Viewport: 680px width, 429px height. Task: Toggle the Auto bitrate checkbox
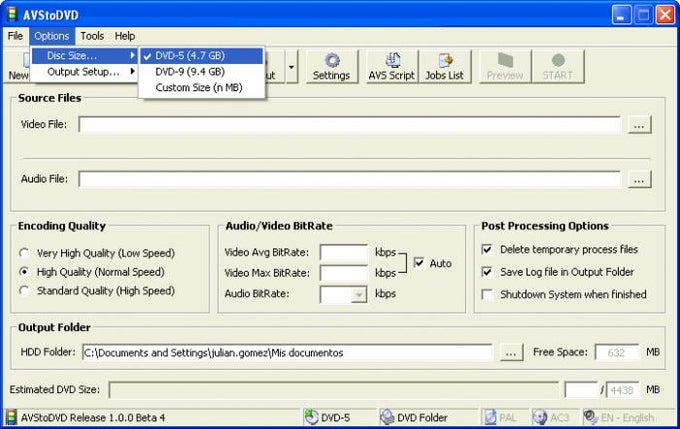(419, 262)
